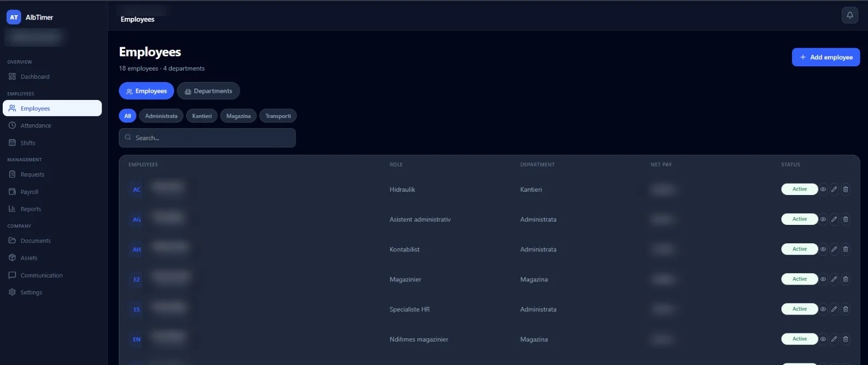Edit the Hidraulik employee row
The width and height of the screenshot is (868, 365).
pos(834,190)
